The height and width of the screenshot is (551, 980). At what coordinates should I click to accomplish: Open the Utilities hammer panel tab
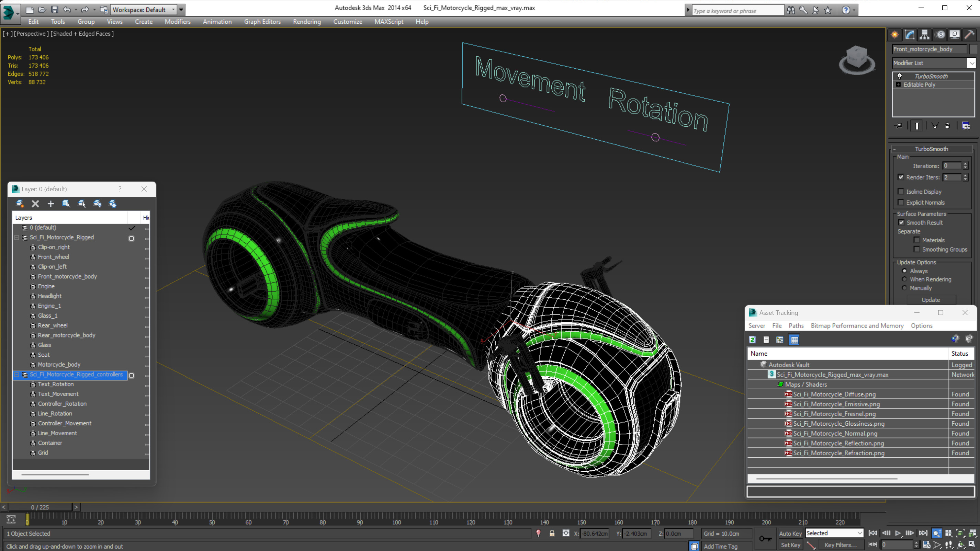[969, 35]
